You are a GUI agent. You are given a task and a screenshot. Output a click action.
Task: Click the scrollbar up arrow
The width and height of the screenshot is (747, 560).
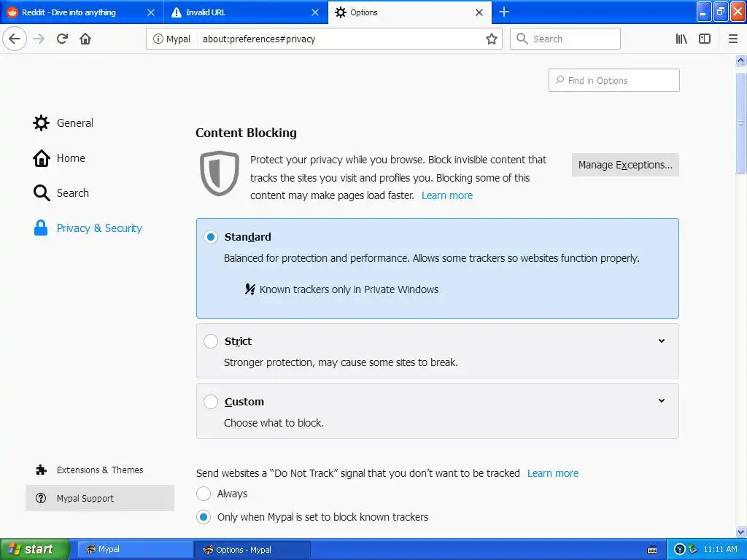click(x=740, y=60)
